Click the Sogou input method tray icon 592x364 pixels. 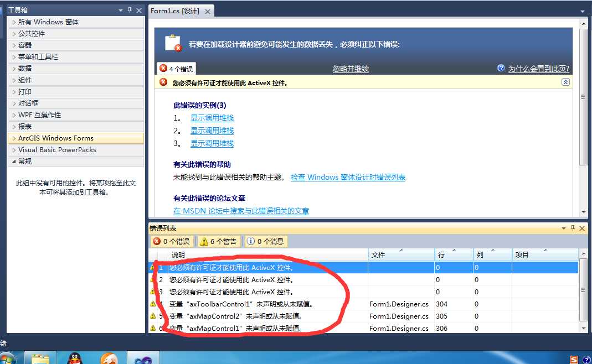click(574, 360)
